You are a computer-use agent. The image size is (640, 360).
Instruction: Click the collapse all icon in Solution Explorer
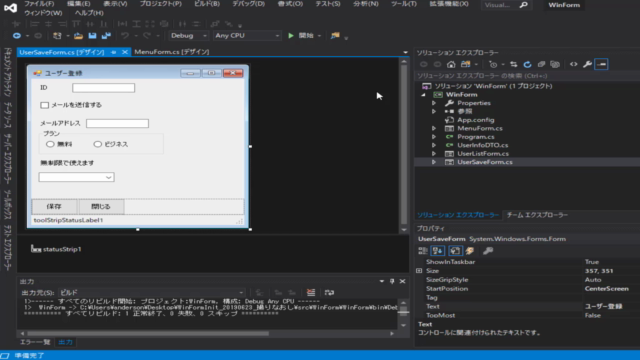tap(541, 64)
